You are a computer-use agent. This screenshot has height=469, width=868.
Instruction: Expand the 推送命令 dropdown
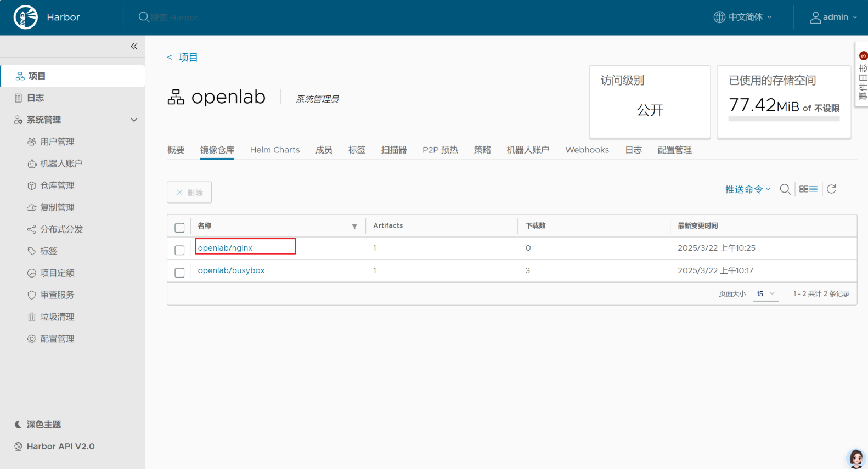[x=748, y=189]
